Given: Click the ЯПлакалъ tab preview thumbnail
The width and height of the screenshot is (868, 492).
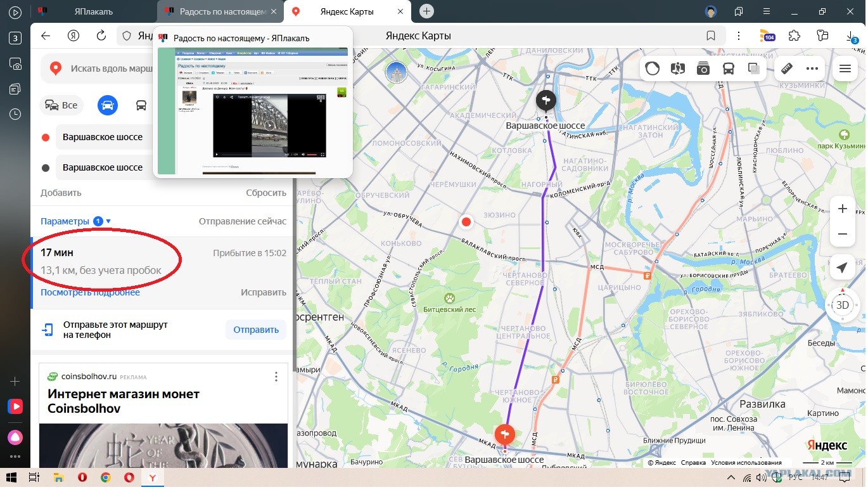Looking at the screenshot, I should pyautogui.click(x=253, y=110).
